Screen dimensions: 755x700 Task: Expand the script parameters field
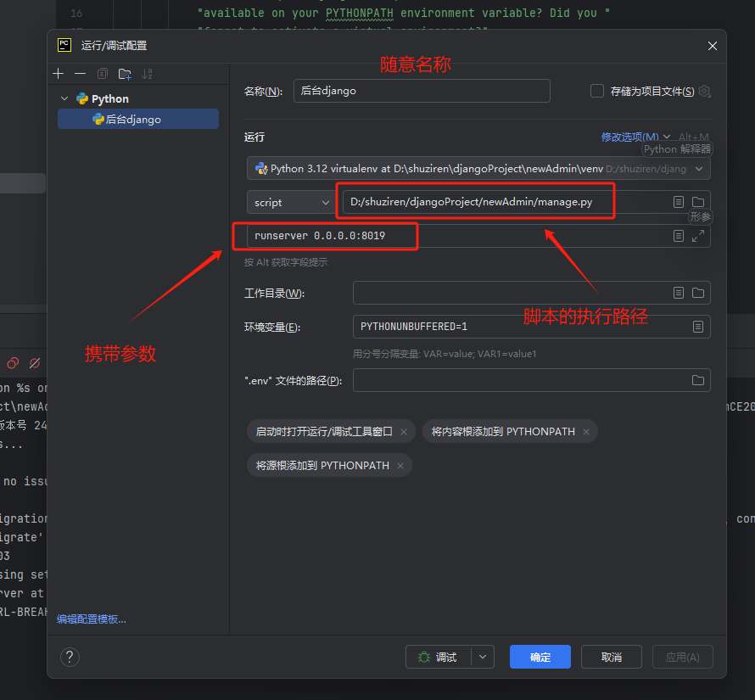click(x=697, y=236)
